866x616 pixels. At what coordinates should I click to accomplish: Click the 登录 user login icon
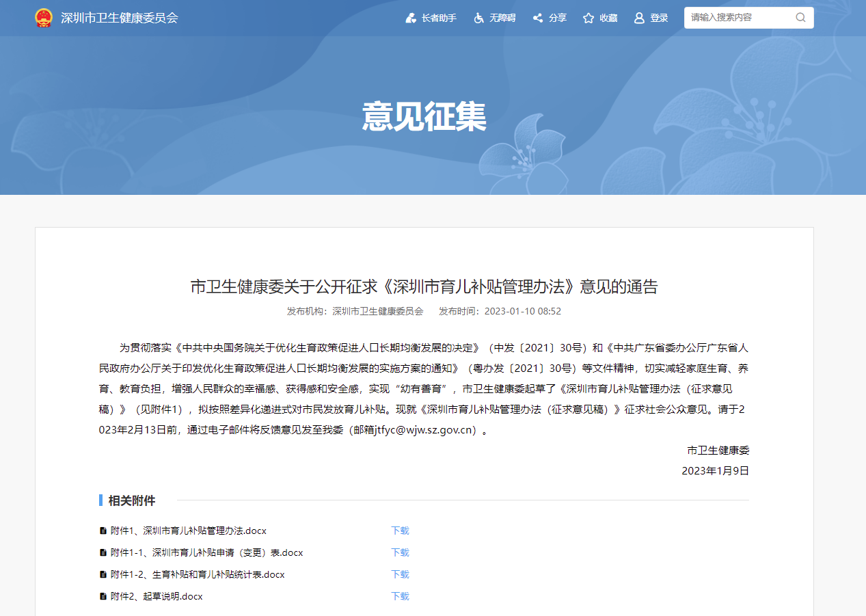tap(639, 18)
